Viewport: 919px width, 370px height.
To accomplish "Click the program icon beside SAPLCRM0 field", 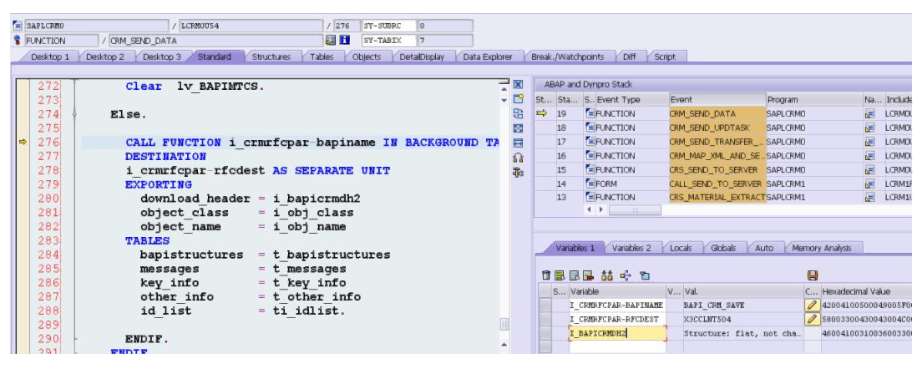I will pyautogui.click(x=17, y=26).
